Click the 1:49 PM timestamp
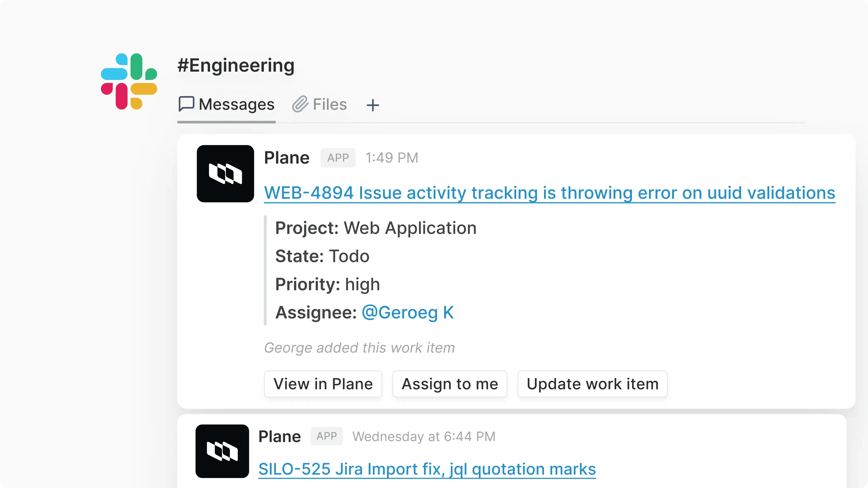 (392, 158)
